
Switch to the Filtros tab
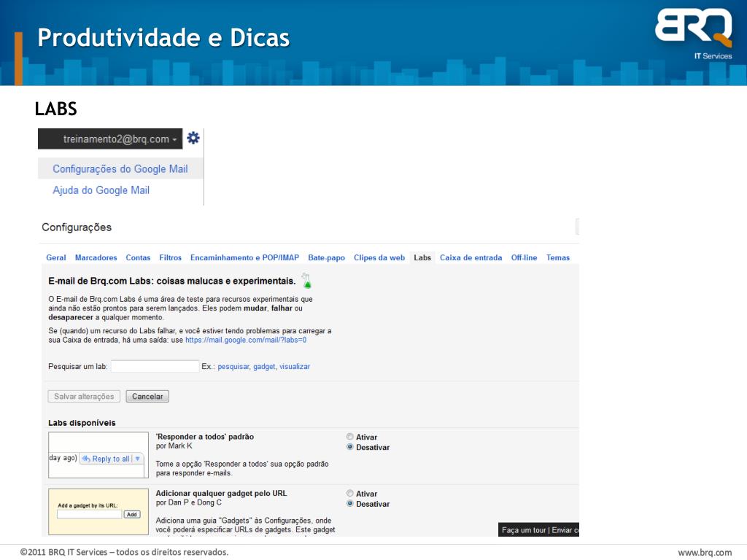(x=170, y=257)
